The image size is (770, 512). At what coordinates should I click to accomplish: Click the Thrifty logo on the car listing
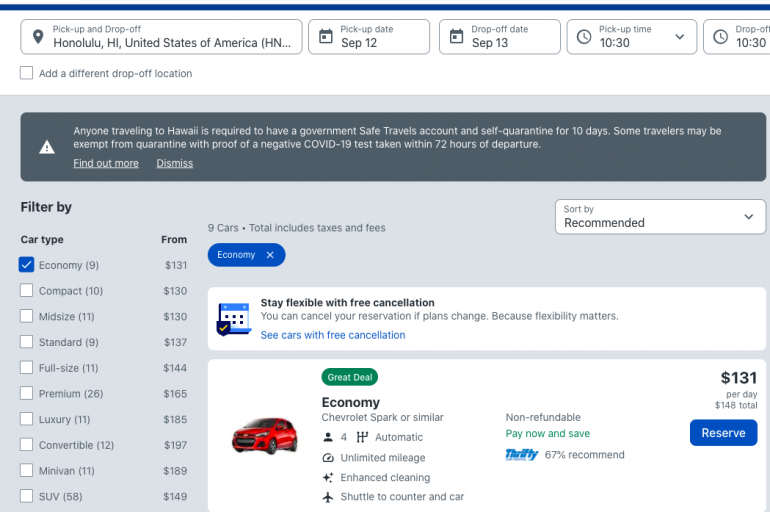click(x=521, y=455)
